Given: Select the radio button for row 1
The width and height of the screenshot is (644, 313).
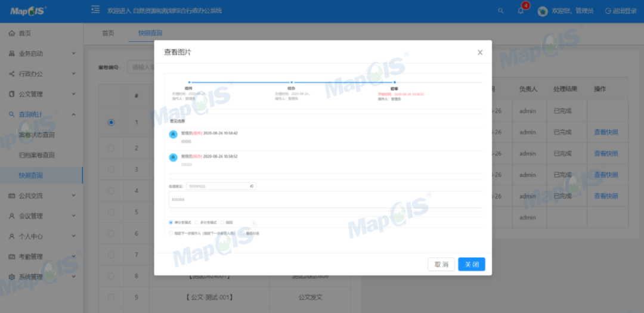Looking at the screenshot, I should (x=111, y=122).
